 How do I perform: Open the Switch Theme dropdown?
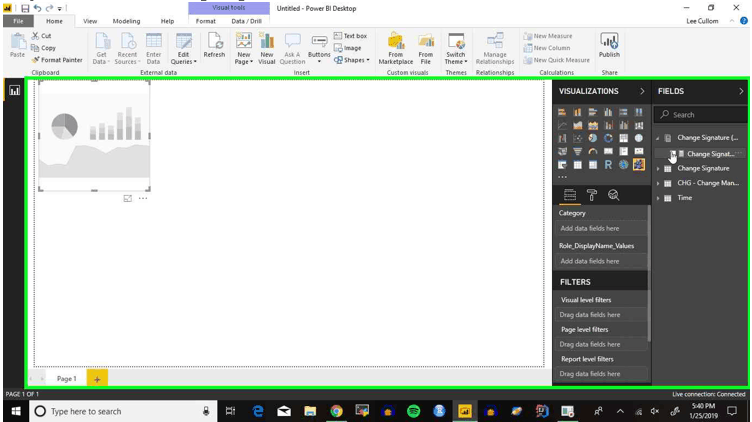click(x=456, y=49)
